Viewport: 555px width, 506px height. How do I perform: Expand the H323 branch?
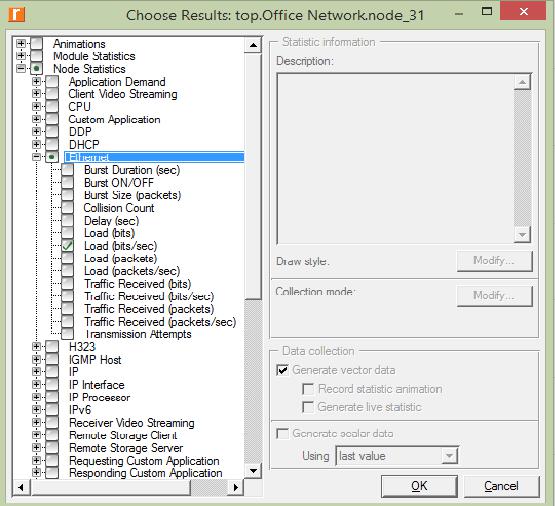(36, 346)
